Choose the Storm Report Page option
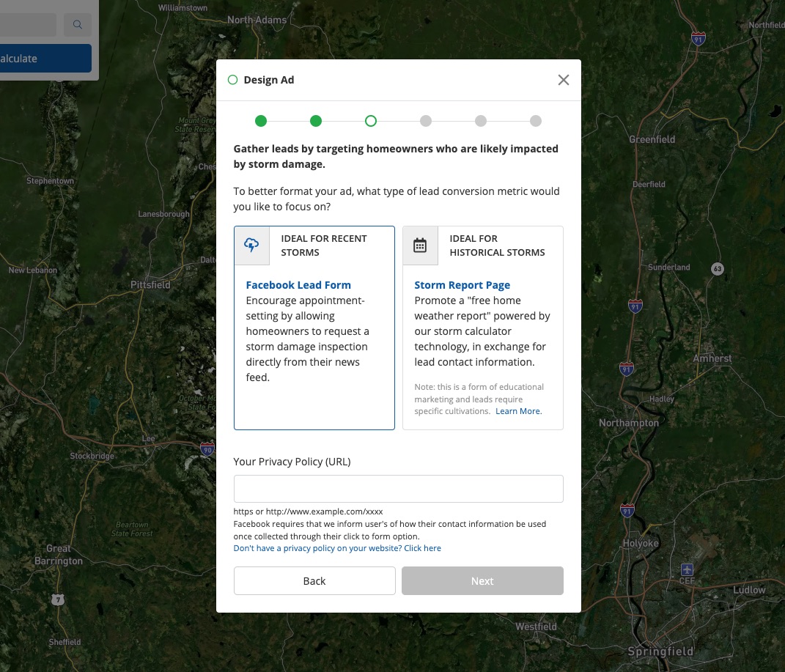The image size is (785, 672). click(462, 285)
